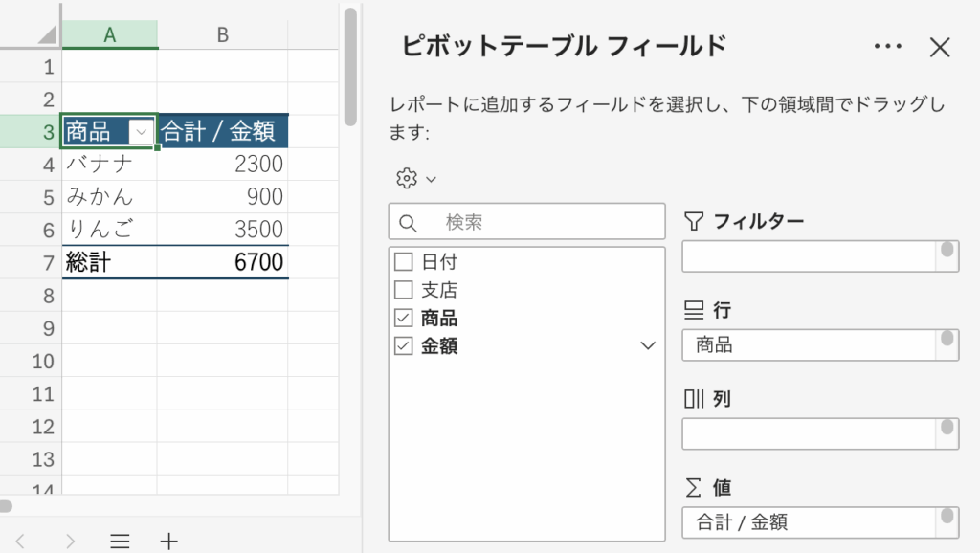Open the pivot field settings gear
This screenshot has width=980, height=553.
[407, 178]
